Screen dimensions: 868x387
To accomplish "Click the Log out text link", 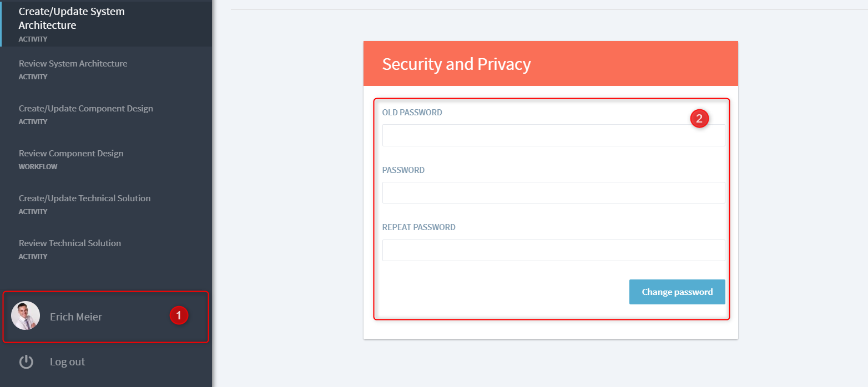I will [x=67, y=362].
